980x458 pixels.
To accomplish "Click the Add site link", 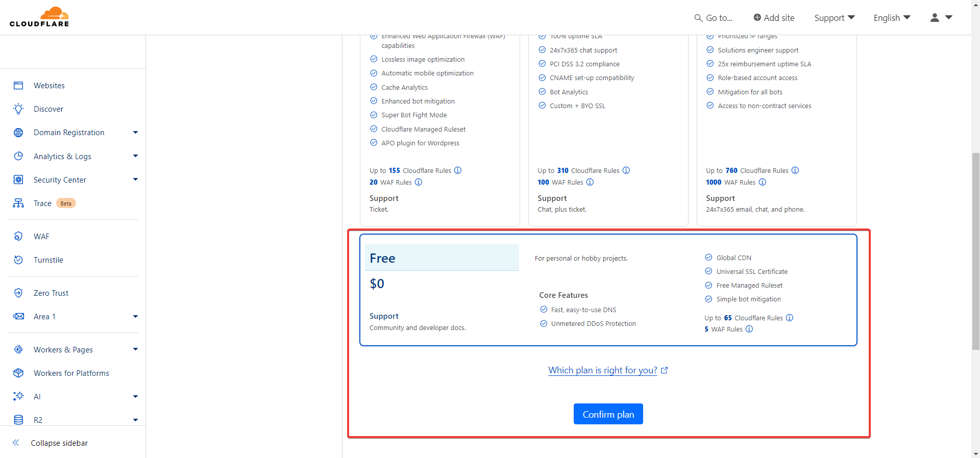I will [x=774, y=18].
